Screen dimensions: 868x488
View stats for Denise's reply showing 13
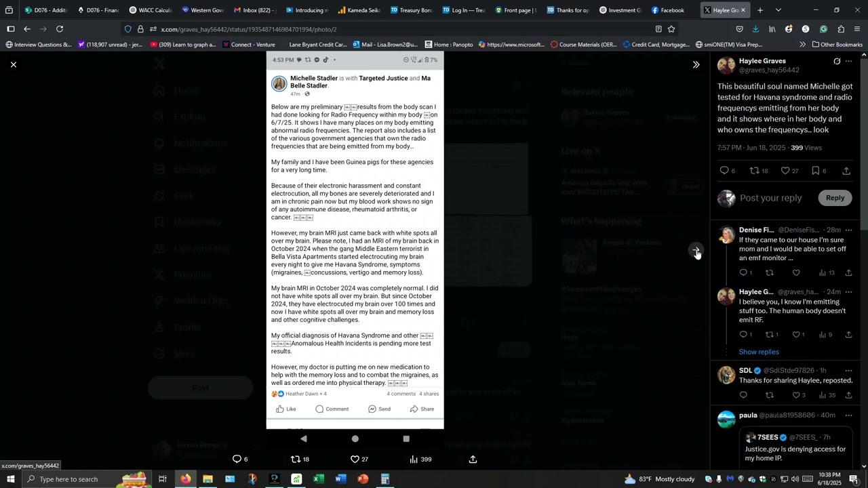click(827, 273)
